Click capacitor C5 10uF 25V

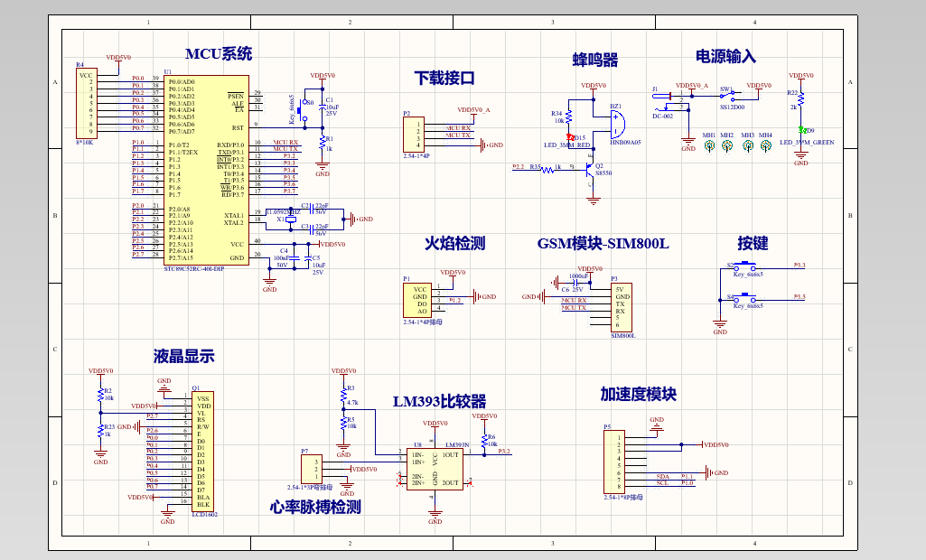pos(308,258)
